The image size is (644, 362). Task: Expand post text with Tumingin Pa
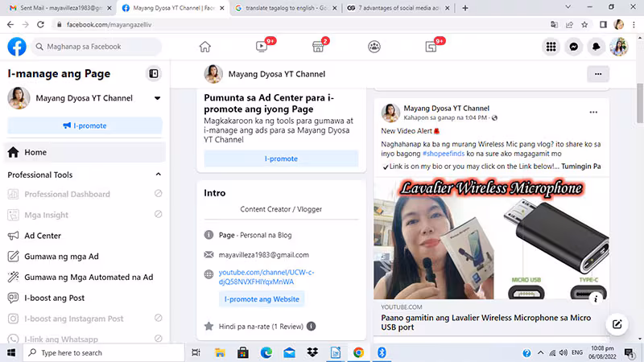click(x=580, y=167)
